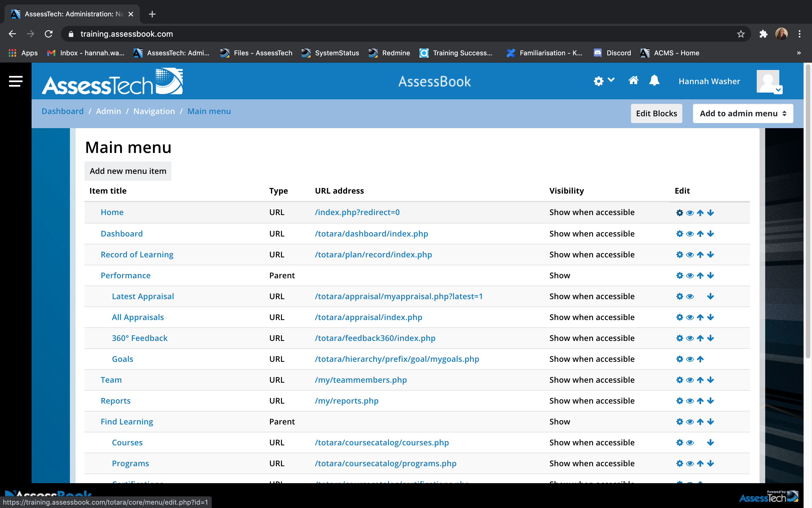812x508 pixels.
Task: Open Add to admin menu dropdown
Action: click(x=743, y=113)
